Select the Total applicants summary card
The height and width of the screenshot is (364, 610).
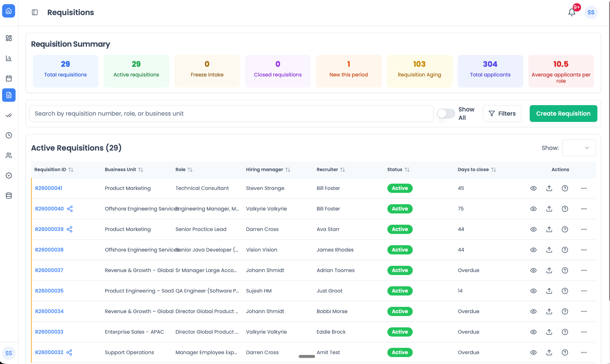point(490,71)
